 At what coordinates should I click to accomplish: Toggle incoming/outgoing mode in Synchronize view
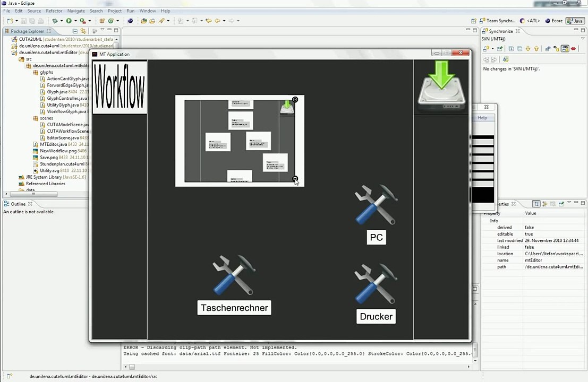click(x=565, y=49)
